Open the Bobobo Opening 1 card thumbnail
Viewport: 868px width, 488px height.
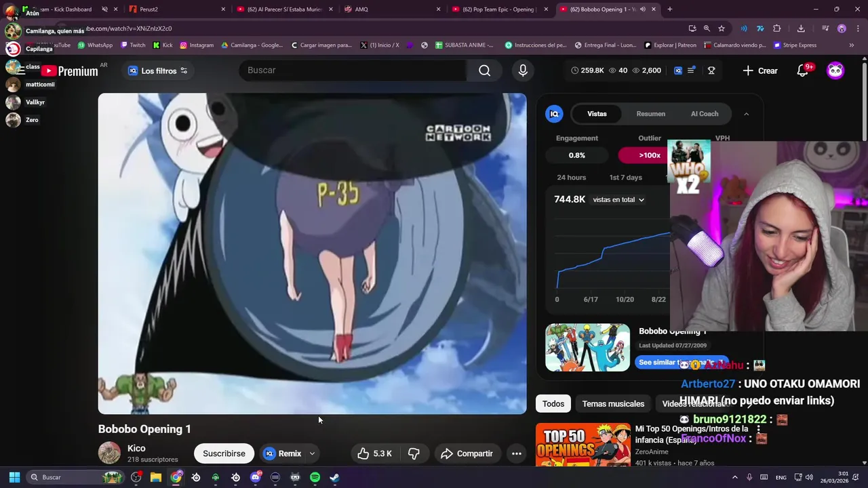[x=587, y=347]
